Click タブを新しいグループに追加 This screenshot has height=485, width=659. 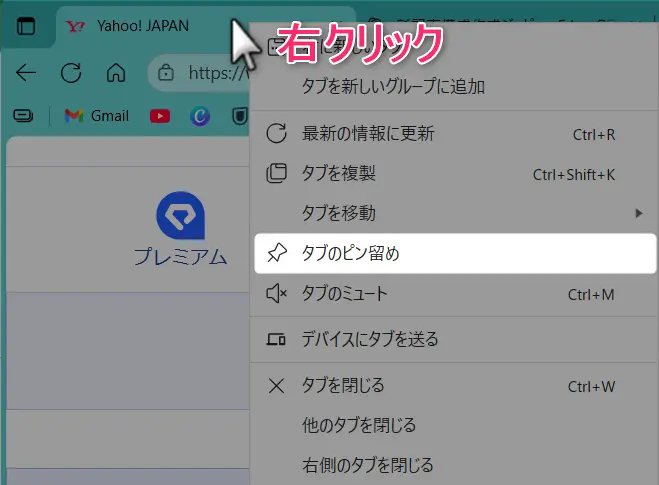(455, 87)
